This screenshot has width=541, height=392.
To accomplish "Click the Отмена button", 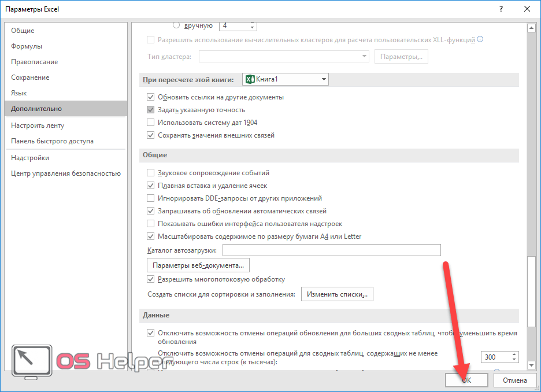I will point(515,380).
